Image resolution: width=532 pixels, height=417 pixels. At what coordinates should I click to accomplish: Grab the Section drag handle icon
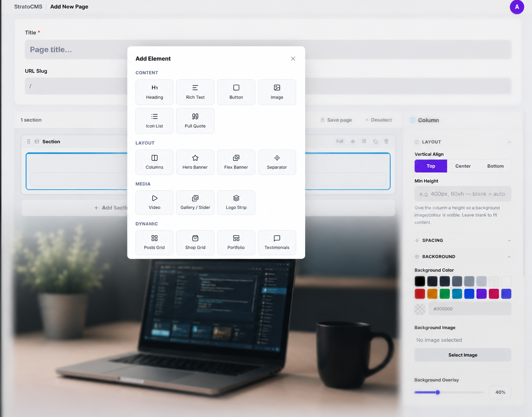pyautogui.click(x=29, y=142)
